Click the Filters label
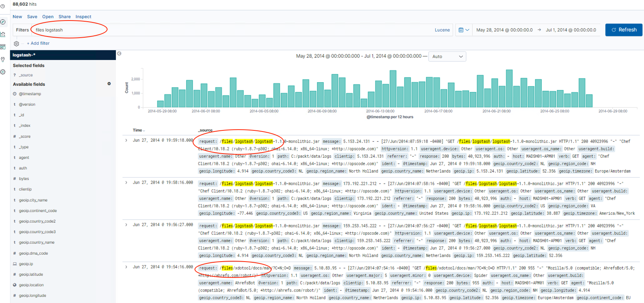Screen dimensions: 644x303 (x=22, y=30)
